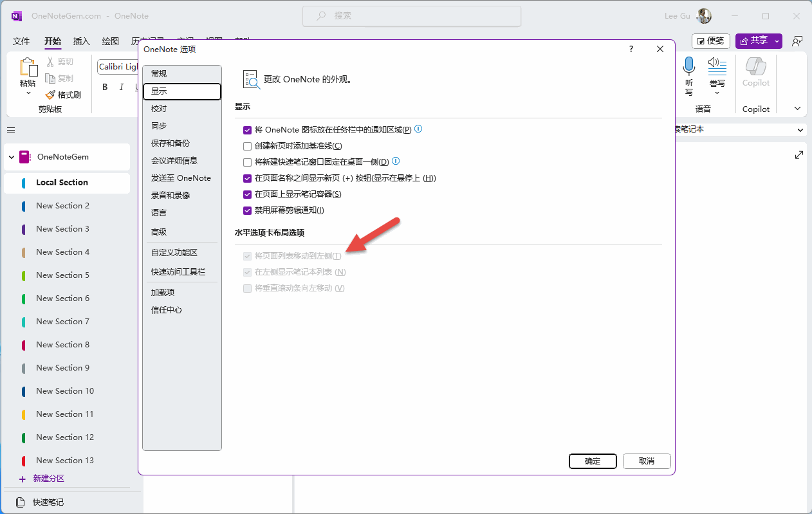This screenshot has height=514, width=812.
Task: Select General (常规) options category
Action: point(182,74)
